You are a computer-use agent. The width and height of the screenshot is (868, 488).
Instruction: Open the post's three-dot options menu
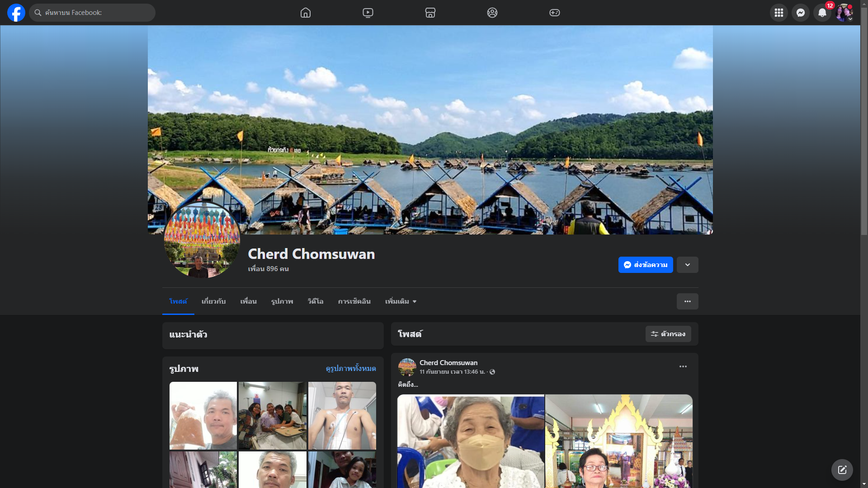coord(683,366)
